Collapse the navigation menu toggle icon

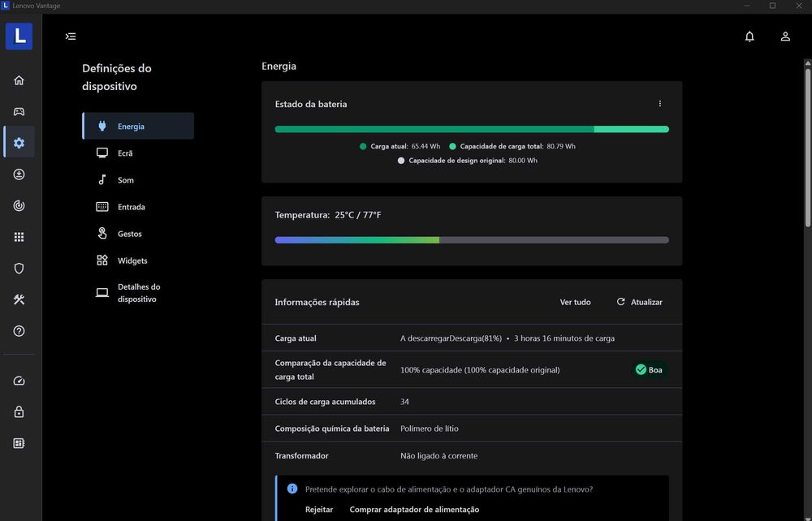pyautogui.click(x=71, y=37)
